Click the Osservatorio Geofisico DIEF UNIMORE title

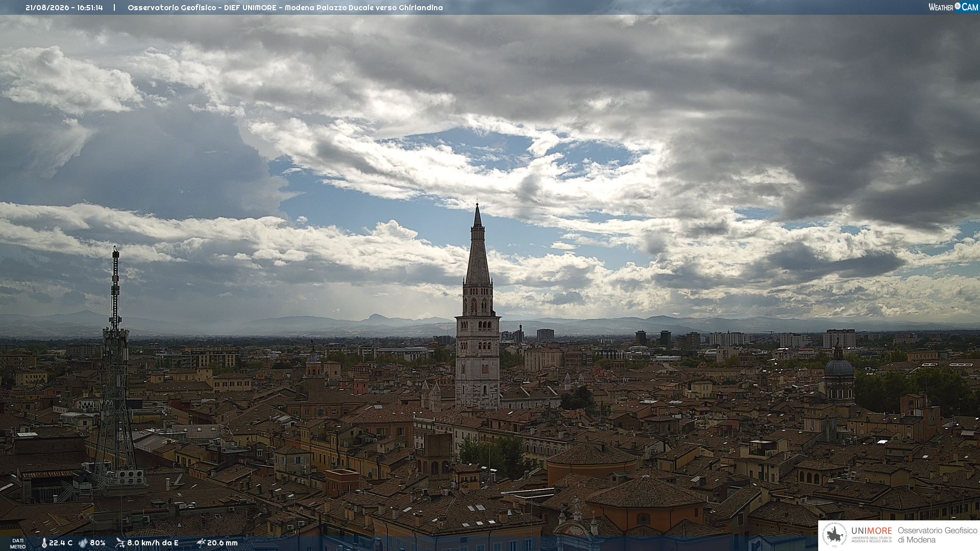point(202,8)
